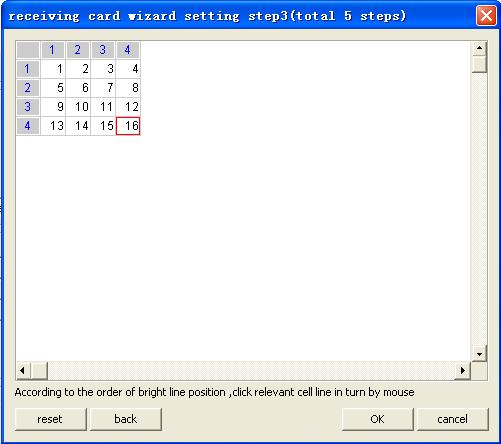Screen dimensions: 501x444
Task: Select grid cell containing 1
Action: click(x=53, y=69)
